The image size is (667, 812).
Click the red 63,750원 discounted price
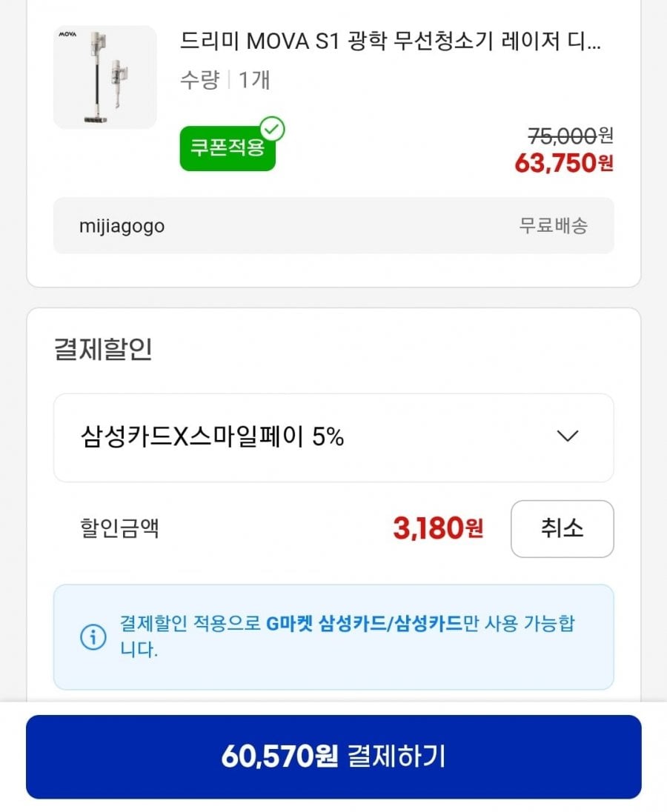[x=563, y=164]
